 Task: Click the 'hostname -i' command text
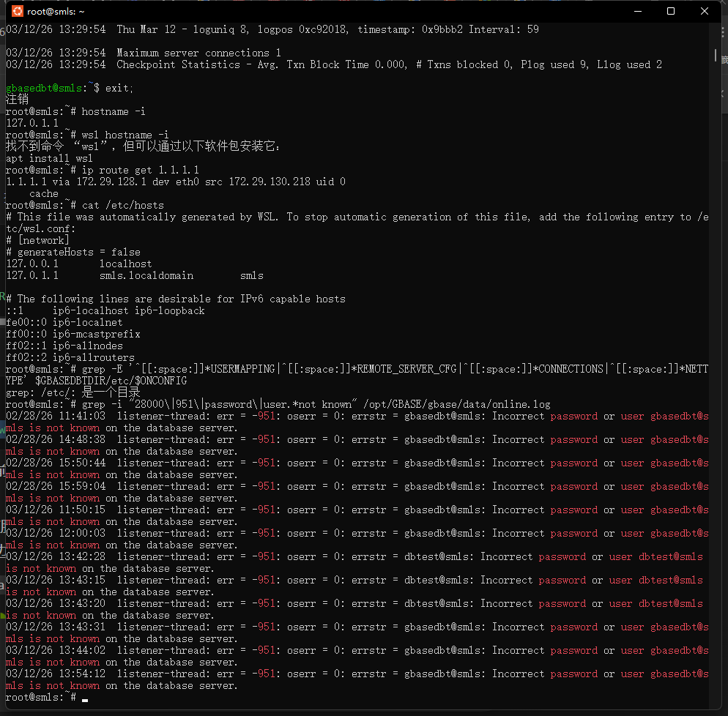pyautogui.click(x=114, y=111)
